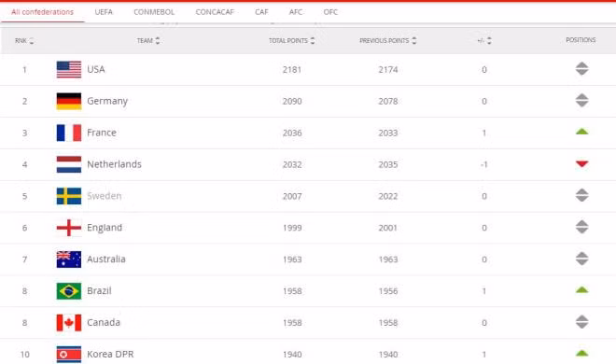616x364 pixels.
Task: Click the France flag icon
Action: pos(69,133)
